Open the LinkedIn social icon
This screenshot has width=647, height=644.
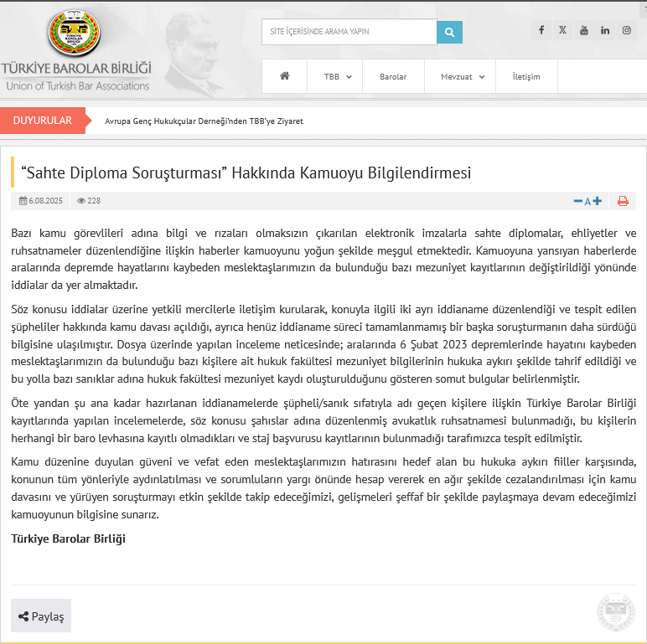(x=605, y=30)
